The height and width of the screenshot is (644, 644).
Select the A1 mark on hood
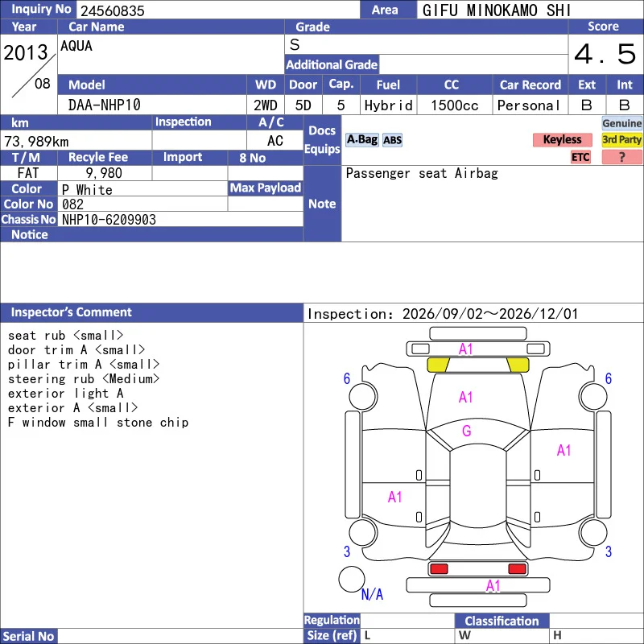[466, 397]
